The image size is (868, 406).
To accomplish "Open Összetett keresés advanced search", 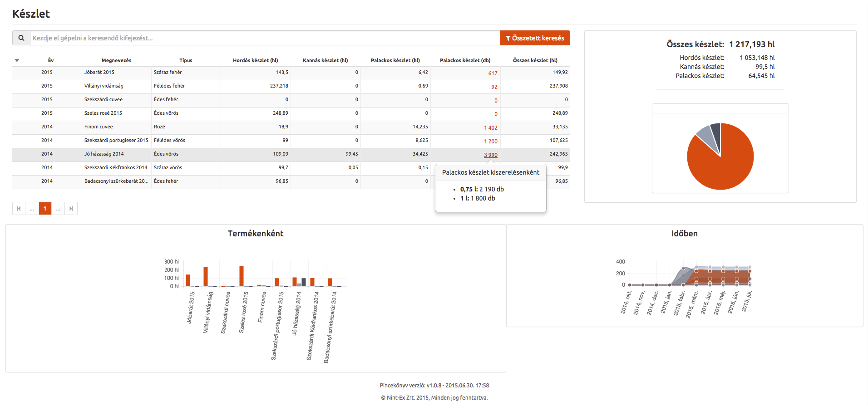I will coord(535,38).
